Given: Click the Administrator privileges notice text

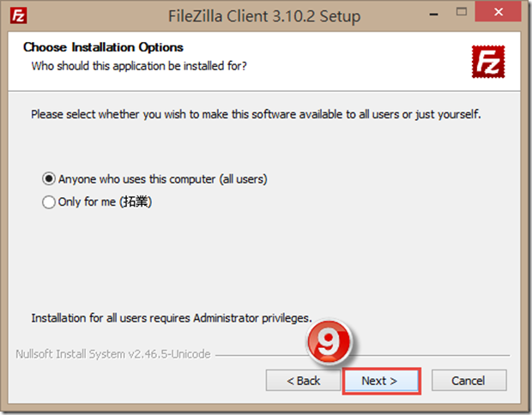Looking at the screenshot, I should tap(172, 318).
